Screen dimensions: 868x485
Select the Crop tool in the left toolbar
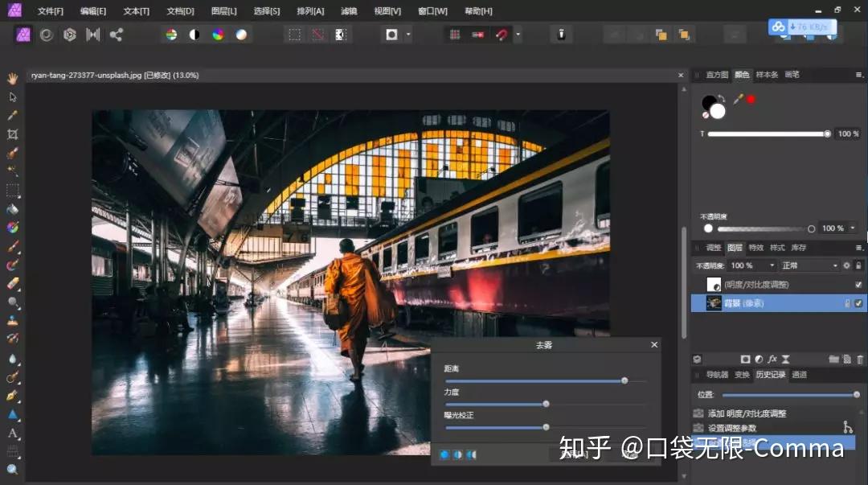click(x=11, y=134)
